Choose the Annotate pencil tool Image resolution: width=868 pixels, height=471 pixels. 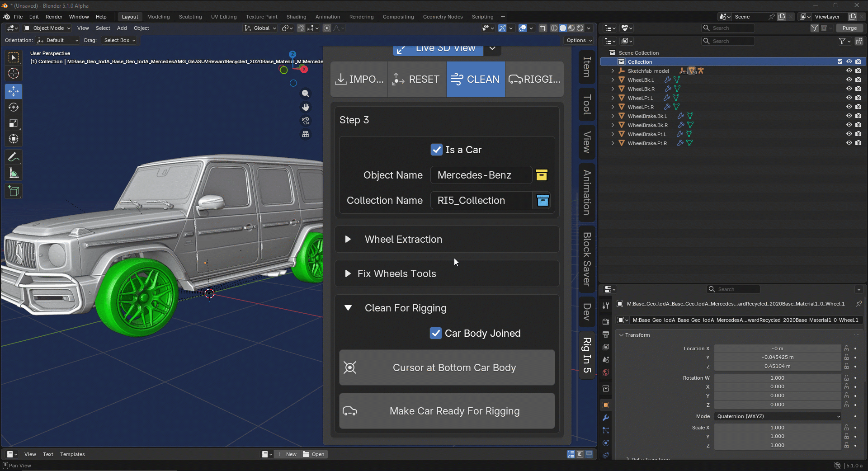(x=14, y=157)
